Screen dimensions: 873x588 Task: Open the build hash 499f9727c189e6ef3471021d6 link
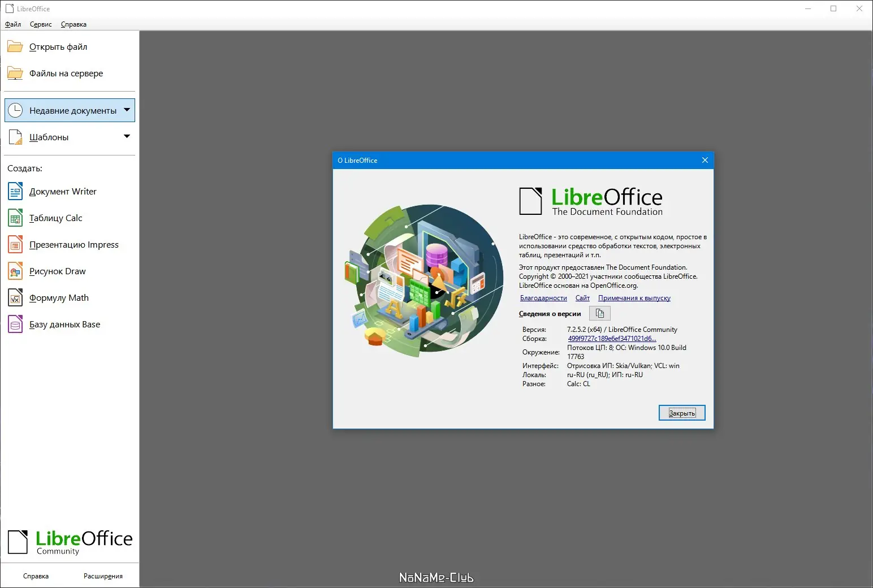612,339
